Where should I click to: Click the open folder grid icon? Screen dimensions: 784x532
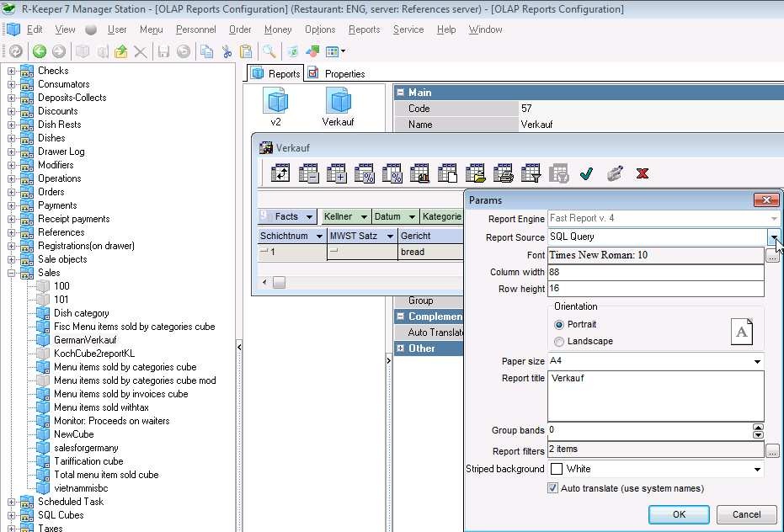[x=476, y=173]
